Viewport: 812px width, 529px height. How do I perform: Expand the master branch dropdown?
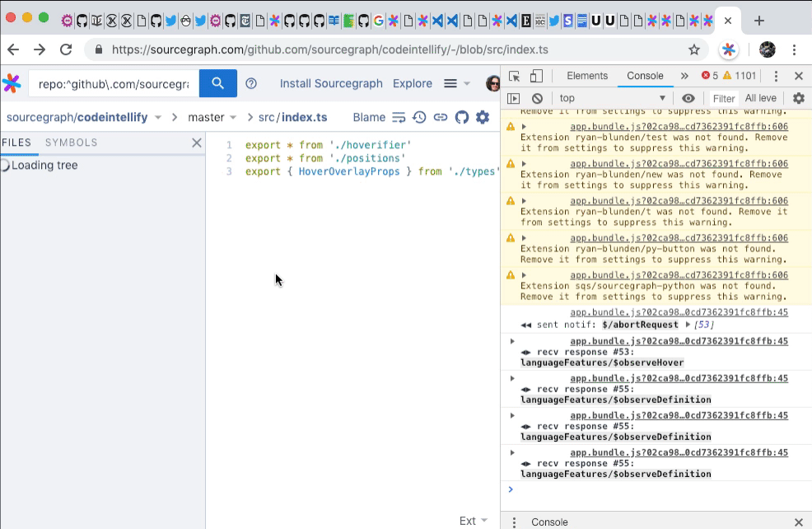[233, 118]
